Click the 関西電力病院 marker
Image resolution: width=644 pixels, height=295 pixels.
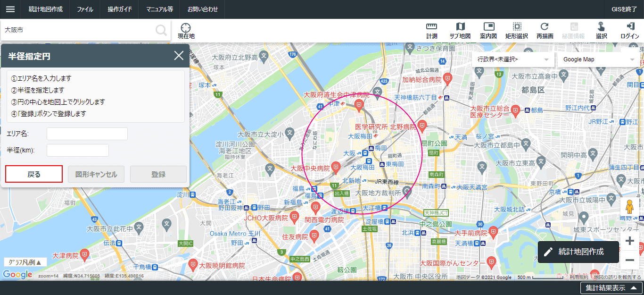[315, 208]
